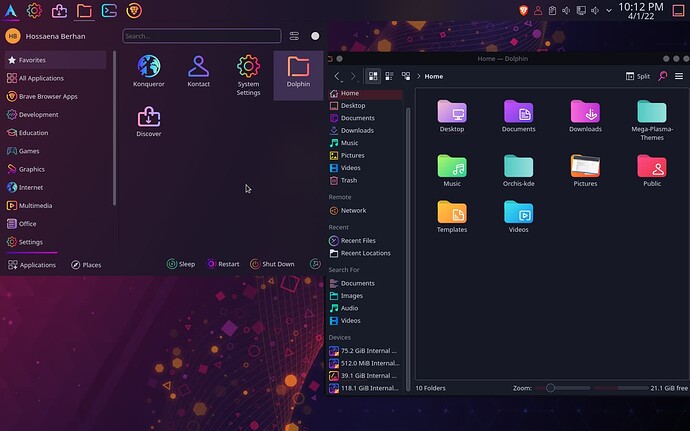690x431 pixels.
Task: Select the All Applications category
Action: coord(55,78)
